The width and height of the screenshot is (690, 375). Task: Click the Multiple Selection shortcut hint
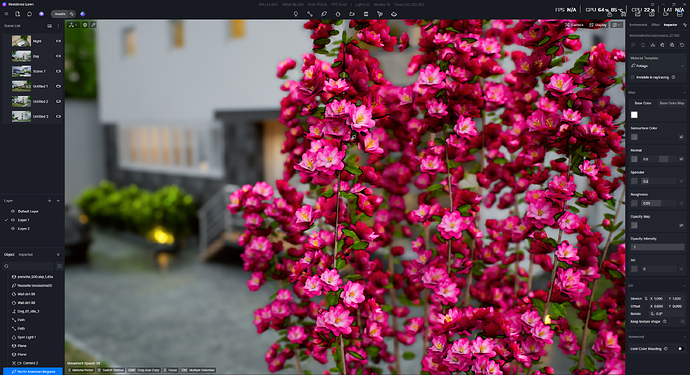point(198,370)
